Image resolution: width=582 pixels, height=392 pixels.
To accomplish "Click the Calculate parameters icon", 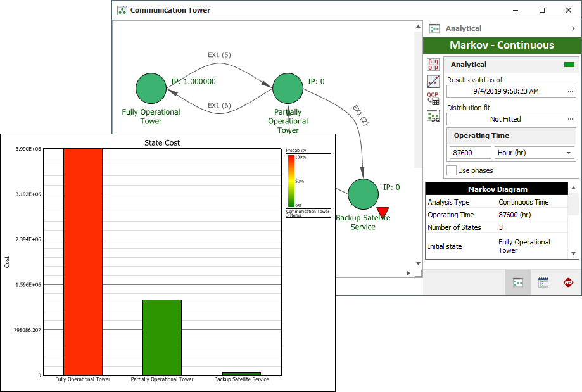I will 433,64.
